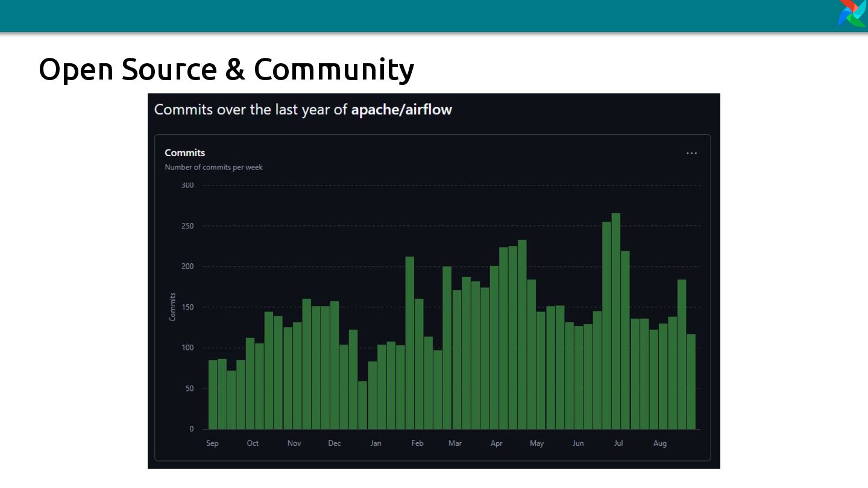The width and height of the screenshot is (868, 488).
Task: Click the May x-axis label
Action: [536, 443]
